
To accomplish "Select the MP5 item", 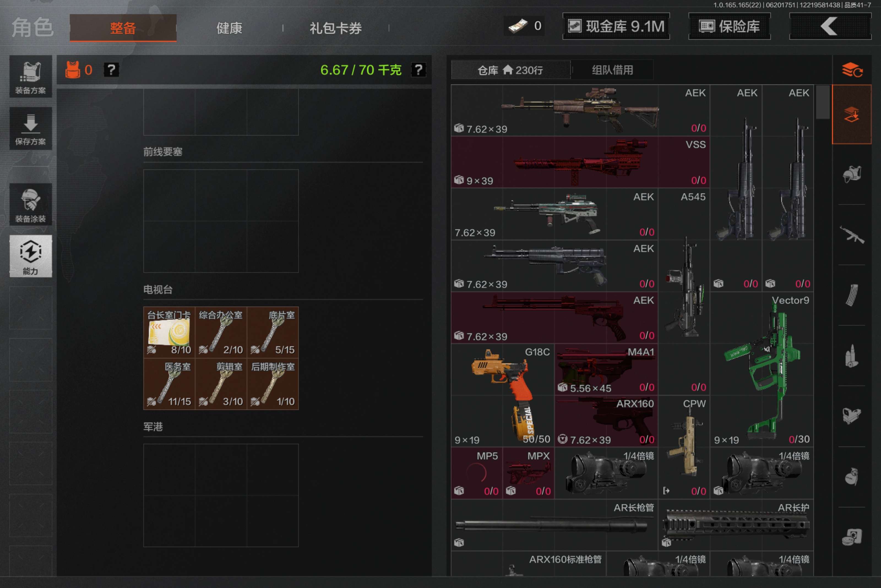I will (477, 473).
